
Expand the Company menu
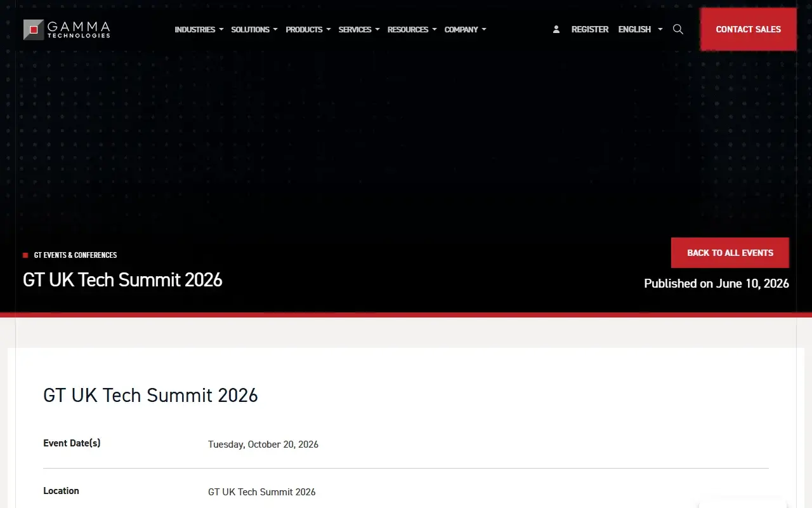466,29
